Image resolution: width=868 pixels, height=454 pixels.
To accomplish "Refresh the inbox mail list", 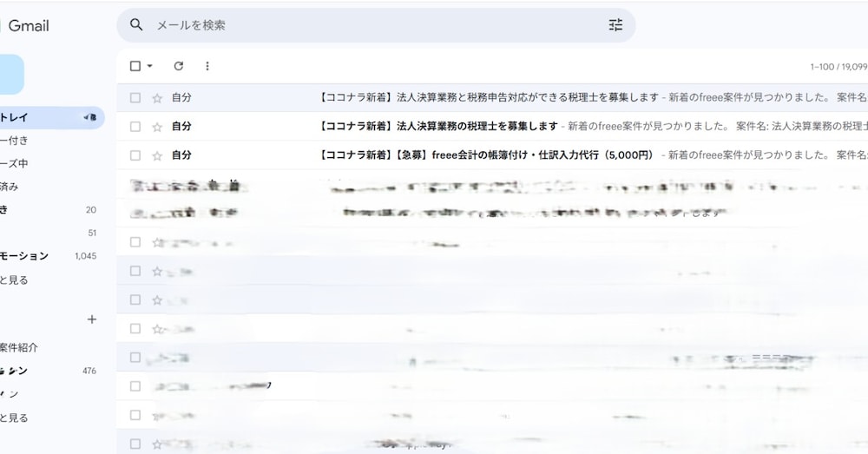I will point(178,66).
